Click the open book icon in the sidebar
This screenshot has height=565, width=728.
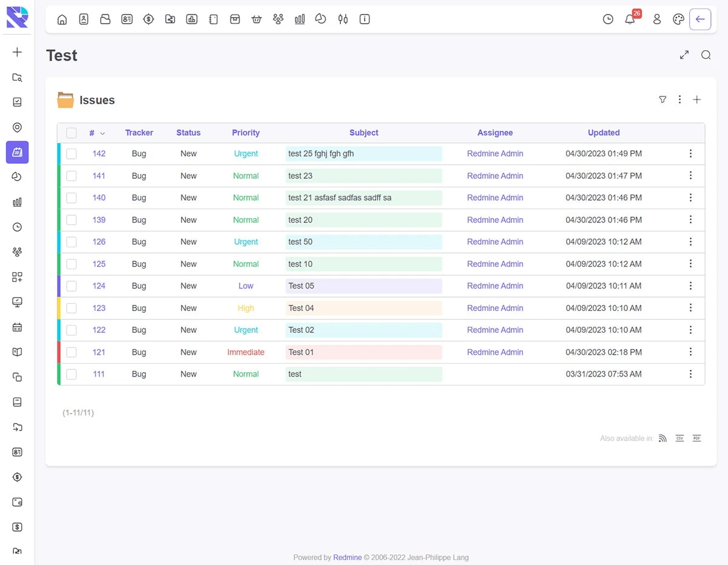point(17,352)
